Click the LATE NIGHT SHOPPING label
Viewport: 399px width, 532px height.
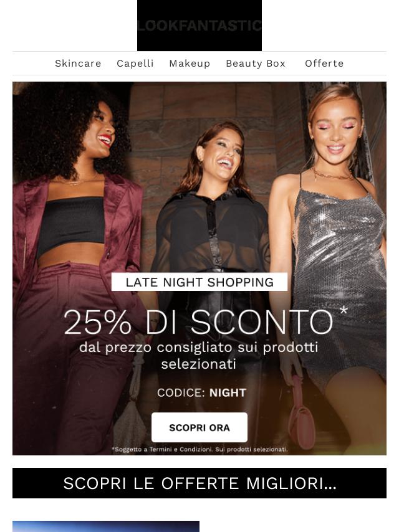(199, 282)
